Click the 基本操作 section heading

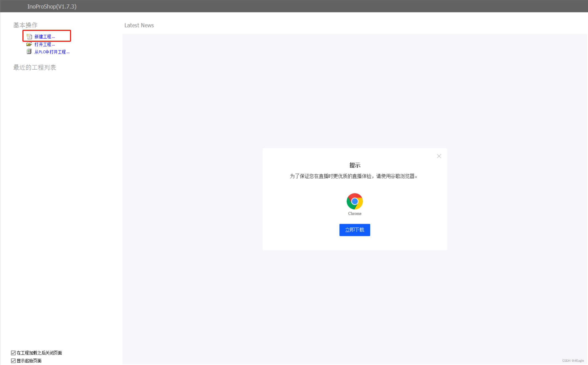coord(25,25)
